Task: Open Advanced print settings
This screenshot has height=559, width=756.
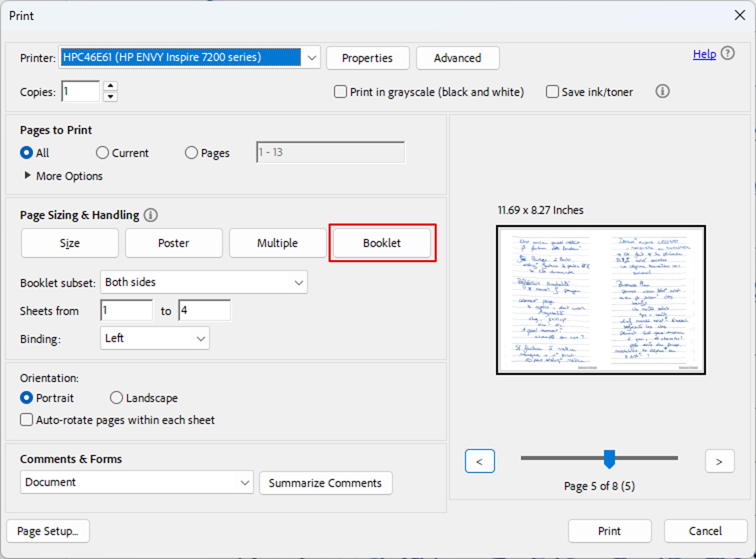Action: click(458, 58)
